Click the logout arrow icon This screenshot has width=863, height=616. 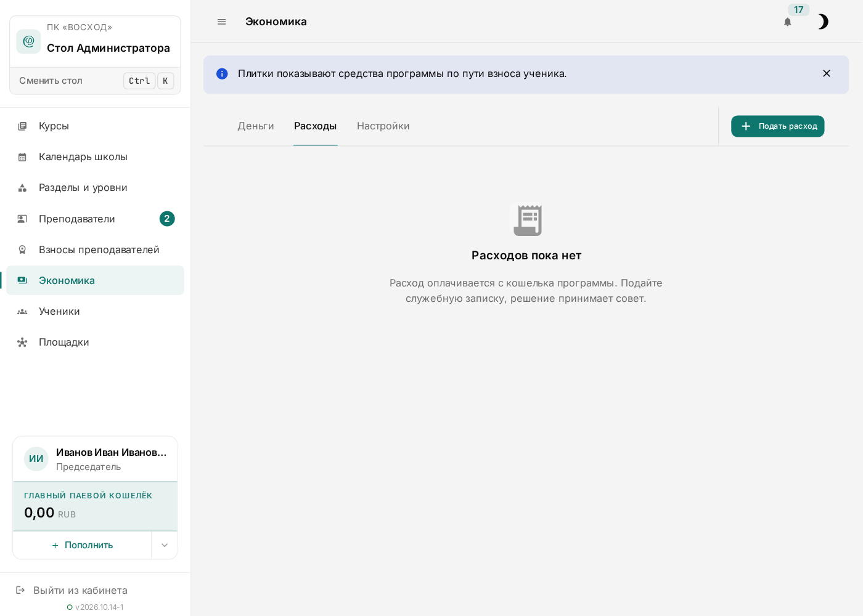tap(20, 590)
